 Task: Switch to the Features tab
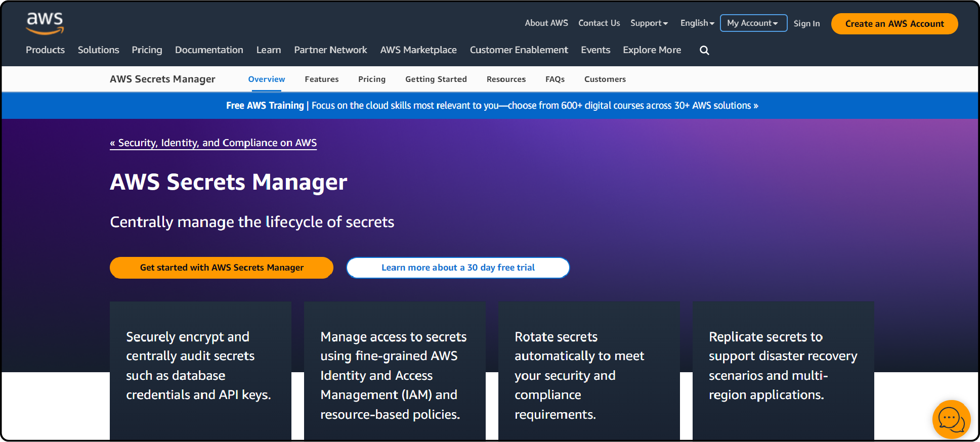(x=322, y=79)
